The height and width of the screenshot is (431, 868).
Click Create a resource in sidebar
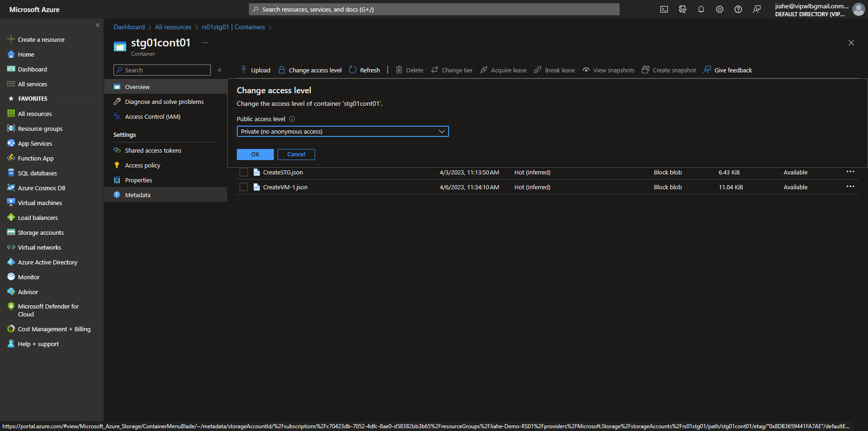[x=52, y=39]
